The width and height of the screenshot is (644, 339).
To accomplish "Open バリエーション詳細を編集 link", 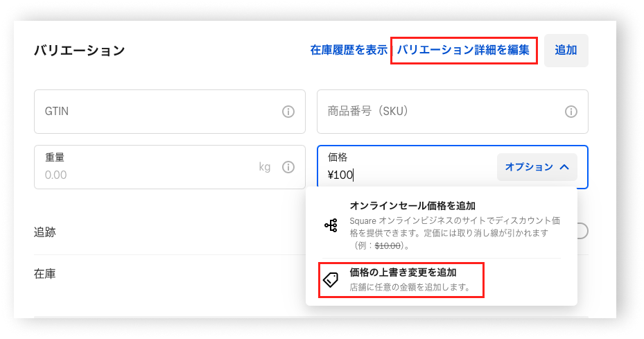I will tap(463, 50).
